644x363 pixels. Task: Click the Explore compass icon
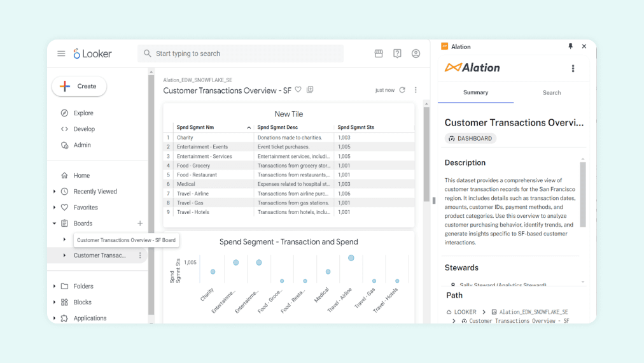point(64,113)
